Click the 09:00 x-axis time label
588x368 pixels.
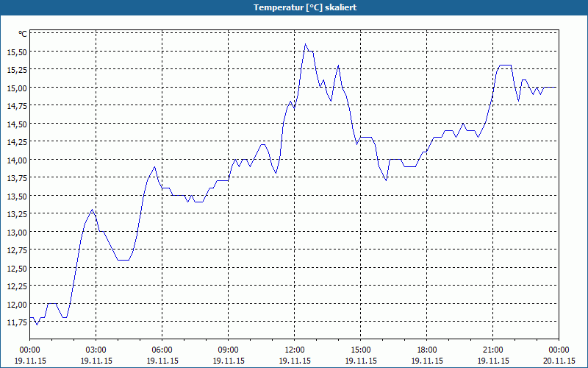point(229,350)
